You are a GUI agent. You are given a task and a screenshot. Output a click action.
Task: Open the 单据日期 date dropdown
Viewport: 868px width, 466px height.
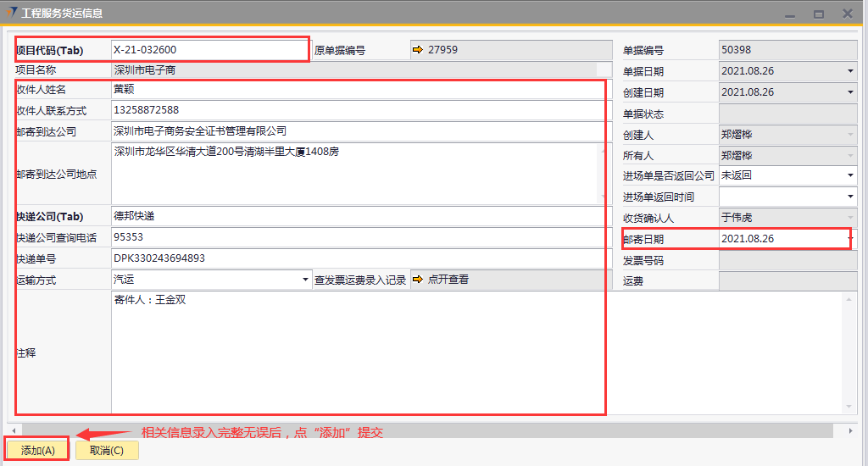(850, 71)
